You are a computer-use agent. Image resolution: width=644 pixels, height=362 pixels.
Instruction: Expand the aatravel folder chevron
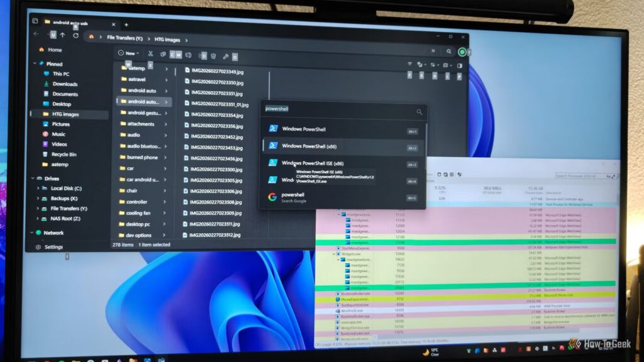166,80
